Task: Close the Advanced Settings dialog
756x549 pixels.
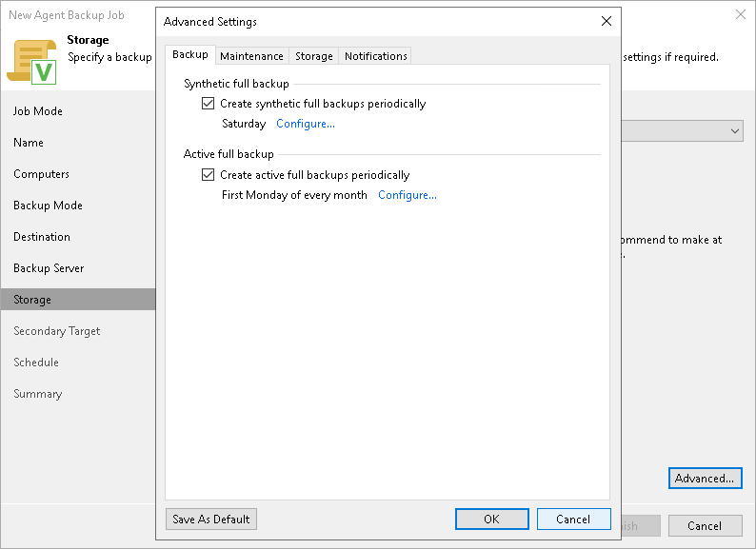Action: 607,21
